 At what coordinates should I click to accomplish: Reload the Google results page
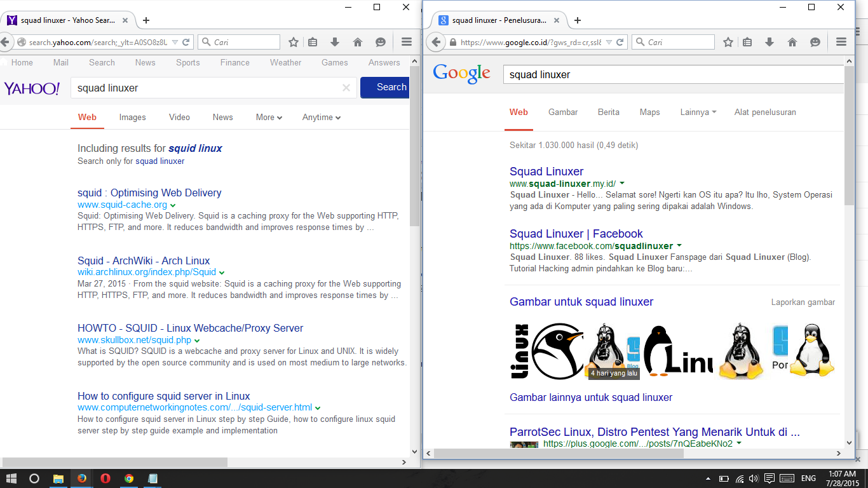(621, 43)
